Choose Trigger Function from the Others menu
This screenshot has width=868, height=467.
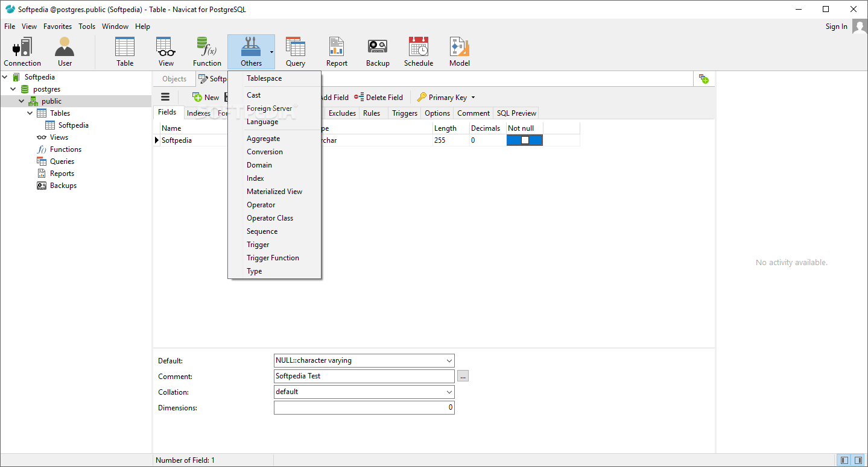point(274,258)
